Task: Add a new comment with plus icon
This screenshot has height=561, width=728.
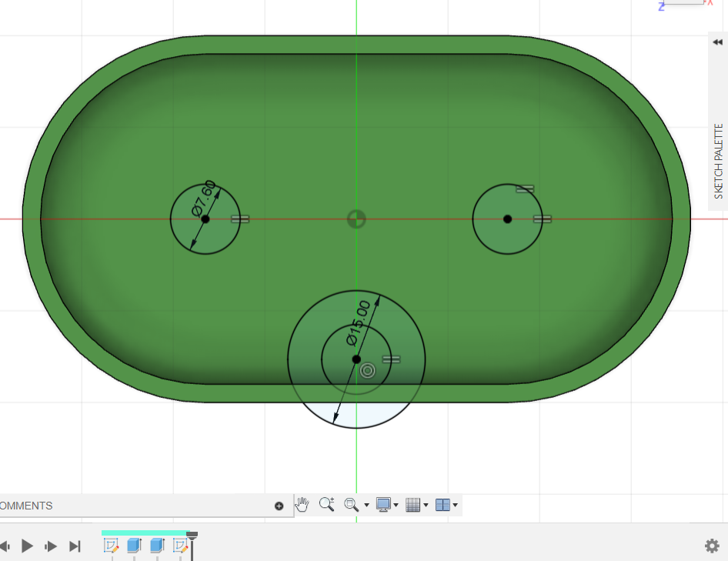Action: click(279, 506)
